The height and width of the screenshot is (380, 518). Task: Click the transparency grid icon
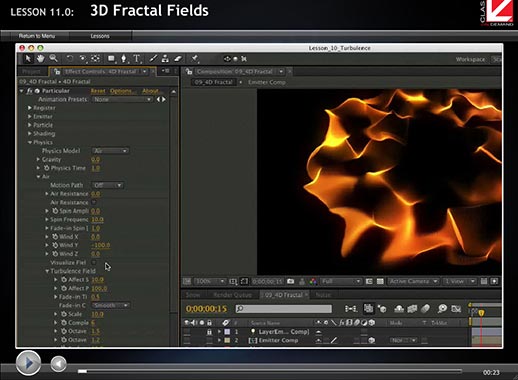pos(380,281)
